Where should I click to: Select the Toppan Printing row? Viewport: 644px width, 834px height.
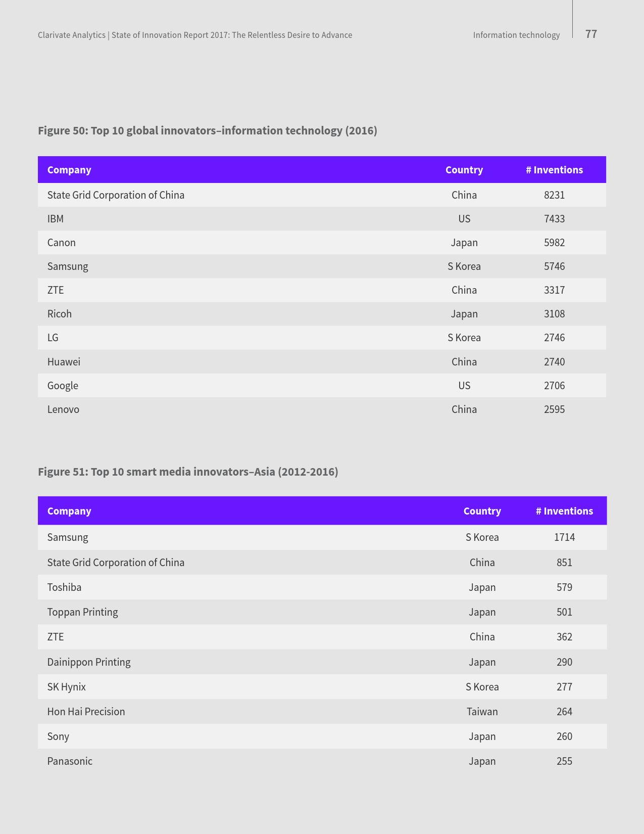point(82,612)
